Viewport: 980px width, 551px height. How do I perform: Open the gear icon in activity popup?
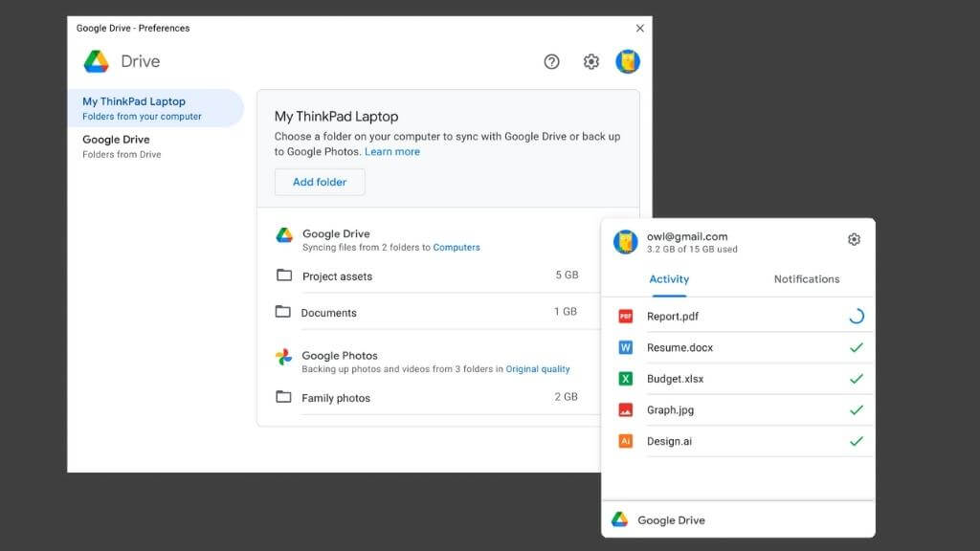pyautogui.click(x=854, y=239)
